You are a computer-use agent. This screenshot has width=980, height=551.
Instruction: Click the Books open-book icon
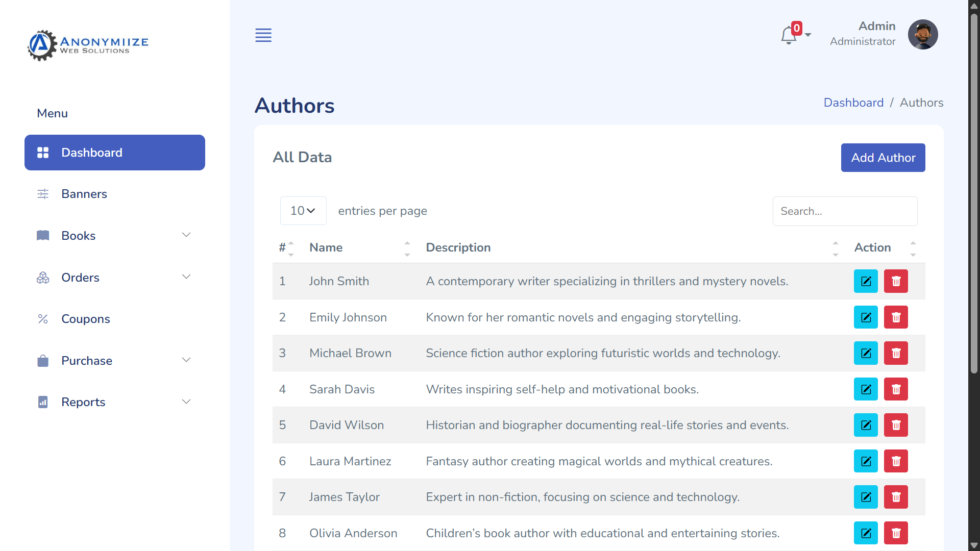(x=43, y=236)
